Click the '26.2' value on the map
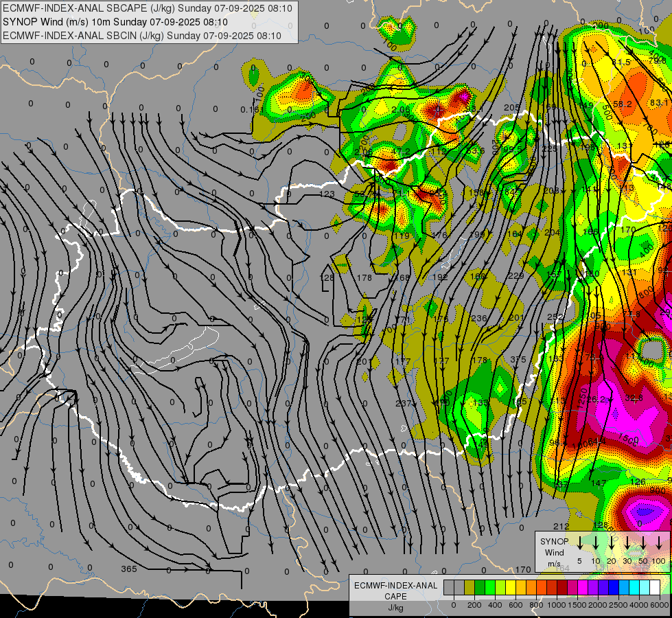The width and height of the screenshot is (672, 618). (x=596, y=400)
